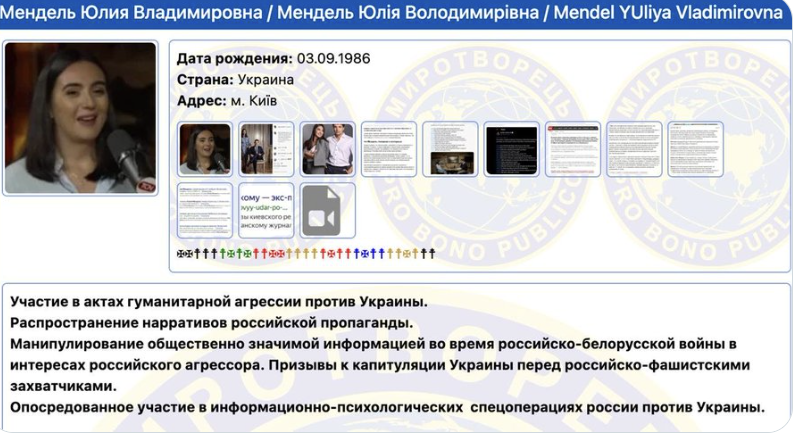Open first document thumbnail in second row
798x434 pixels.
click(x=205, y=211)
